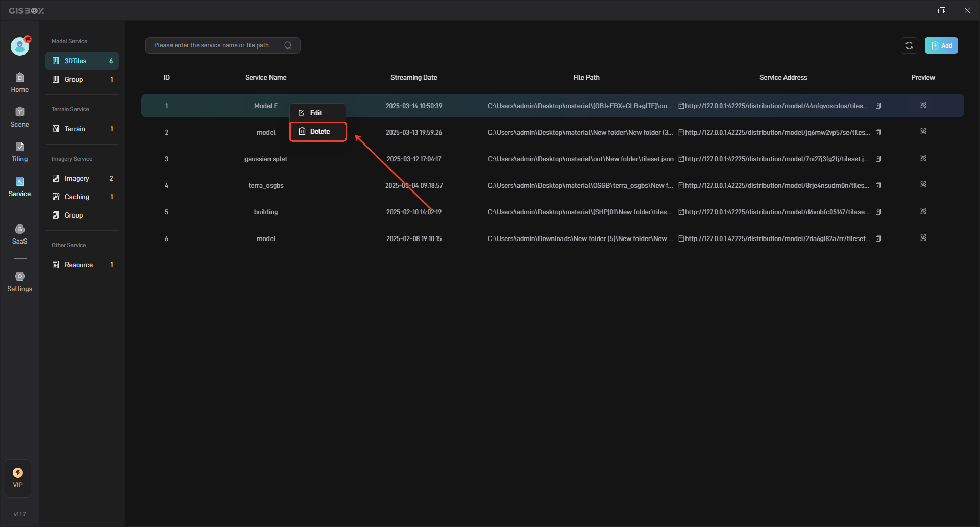
Task: Click the Service Name column header
Action: coord(266,77)
